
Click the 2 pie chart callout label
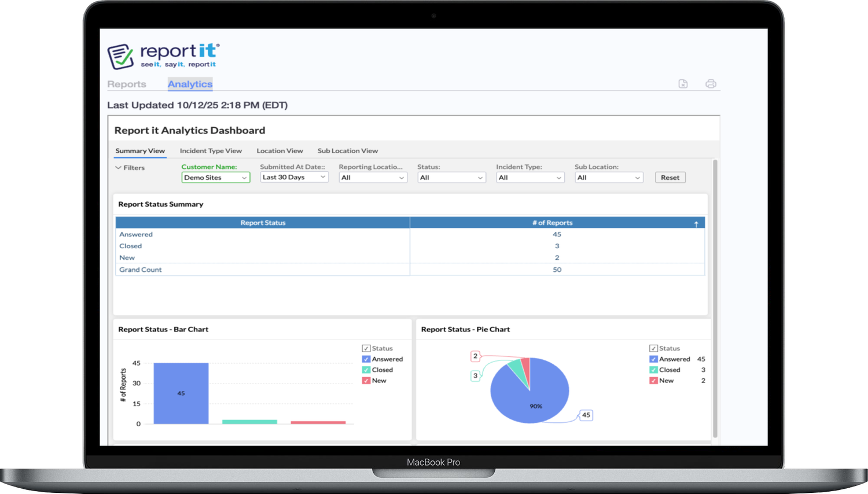[476, 356]
